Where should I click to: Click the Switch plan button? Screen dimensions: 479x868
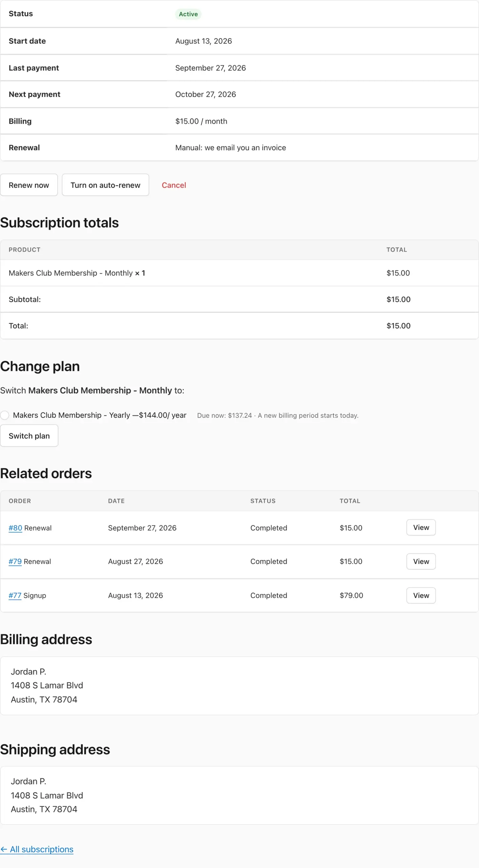click(x=29, y=436)
